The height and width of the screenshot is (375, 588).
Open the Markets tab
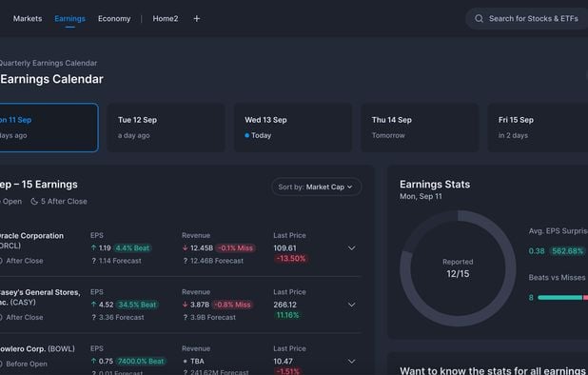(28, 19)
